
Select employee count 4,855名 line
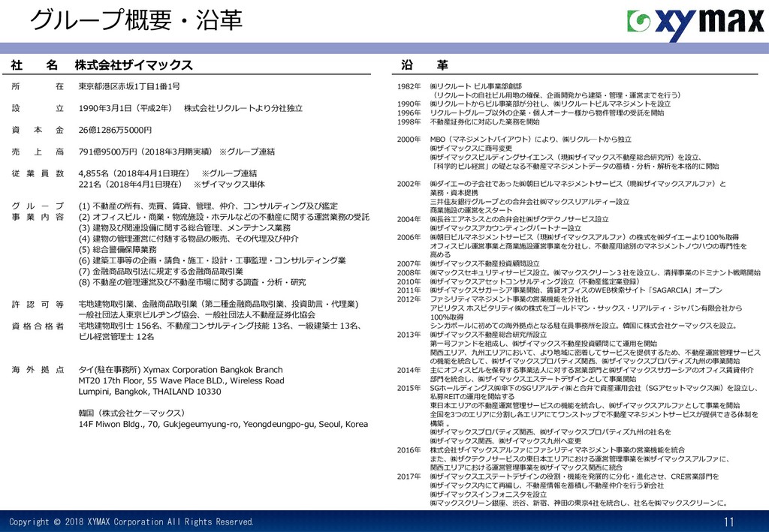(167, 173)
